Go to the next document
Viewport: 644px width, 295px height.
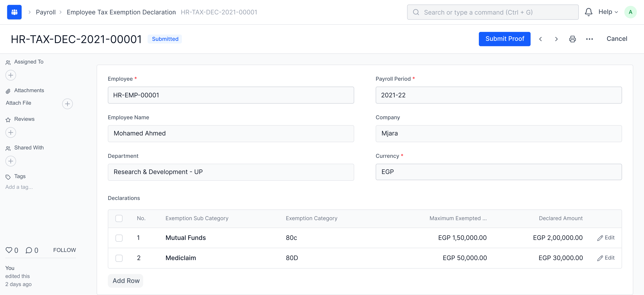tap(556, 39)
